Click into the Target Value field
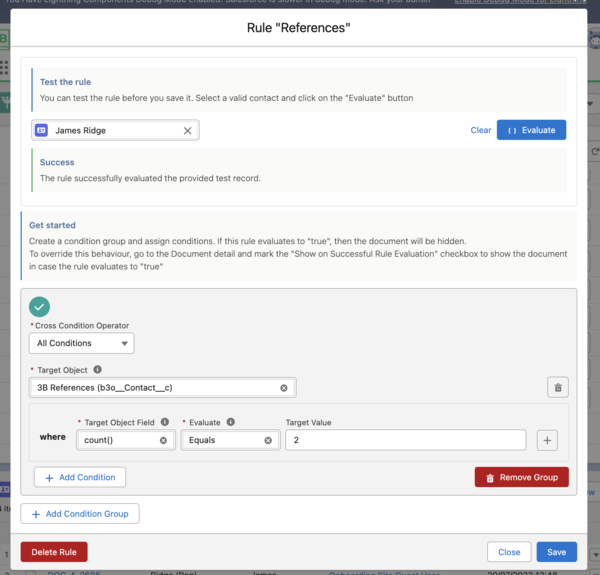The height and width of the screenshot is (575, 600). [404, 440]
